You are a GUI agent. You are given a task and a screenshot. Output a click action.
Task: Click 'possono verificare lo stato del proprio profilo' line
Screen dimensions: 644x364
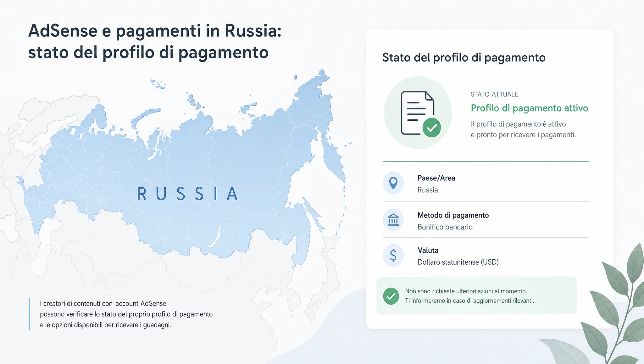pos(126,314)
